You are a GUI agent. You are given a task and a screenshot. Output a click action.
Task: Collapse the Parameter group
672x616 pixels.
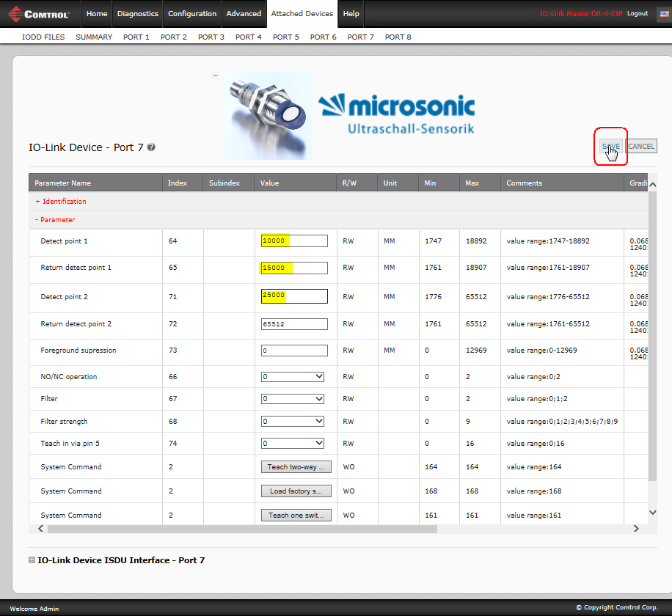coord(55,220)
